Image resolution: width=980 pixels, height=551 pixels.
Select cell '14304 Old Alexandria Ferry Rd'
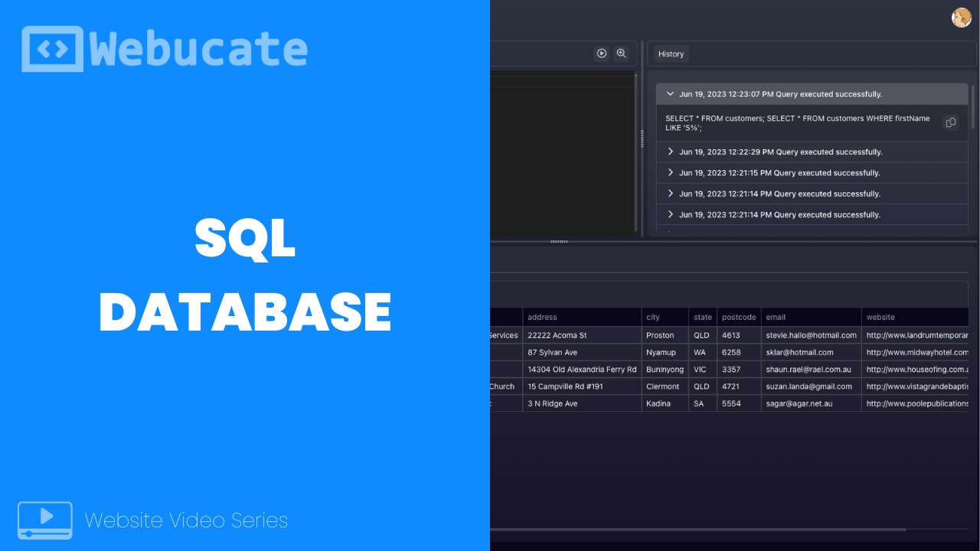tap(582, 370)
